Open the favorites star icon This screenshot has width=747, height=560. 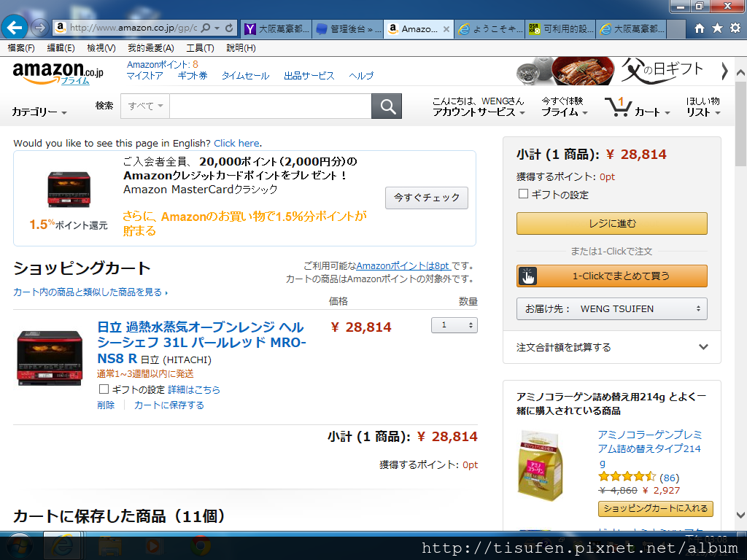point(717,28)
